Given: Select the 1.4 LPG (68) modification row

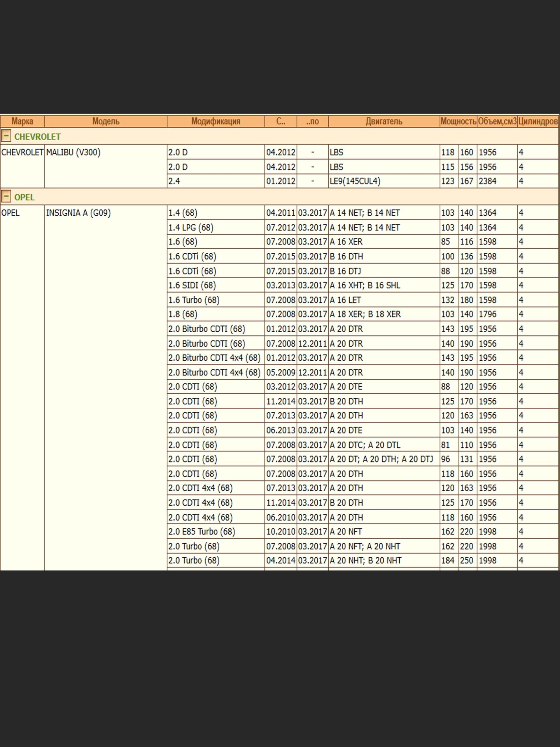Looking at the screenshot, I should 191,228.
